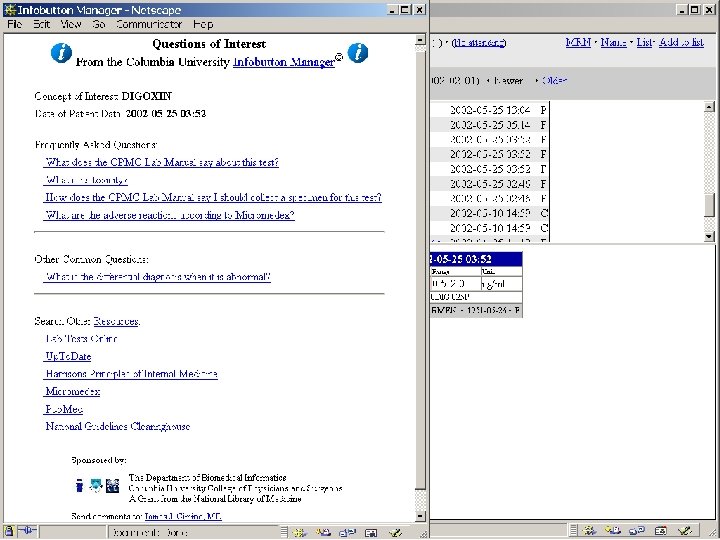Follow the Infobutton Manager header link
This screenshot has height=540, width=720.
pyautogui.click(x=284, y=62)
